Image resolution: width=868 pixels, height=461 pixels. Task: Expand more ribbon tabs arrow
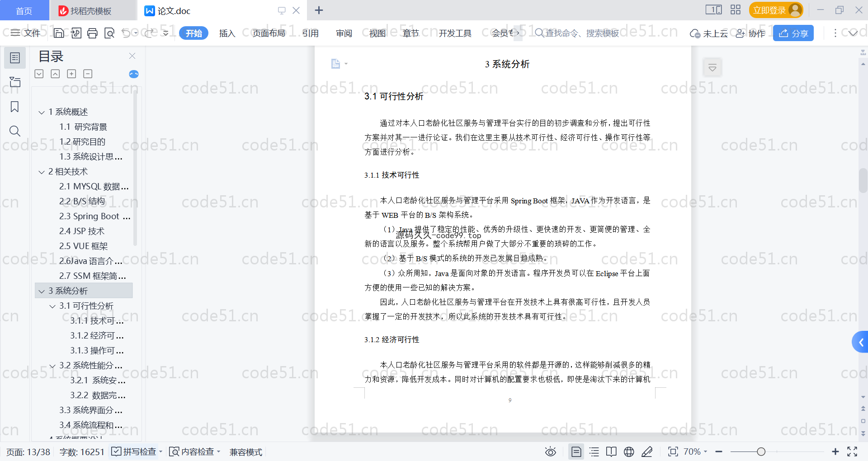(x=518, y=33)
